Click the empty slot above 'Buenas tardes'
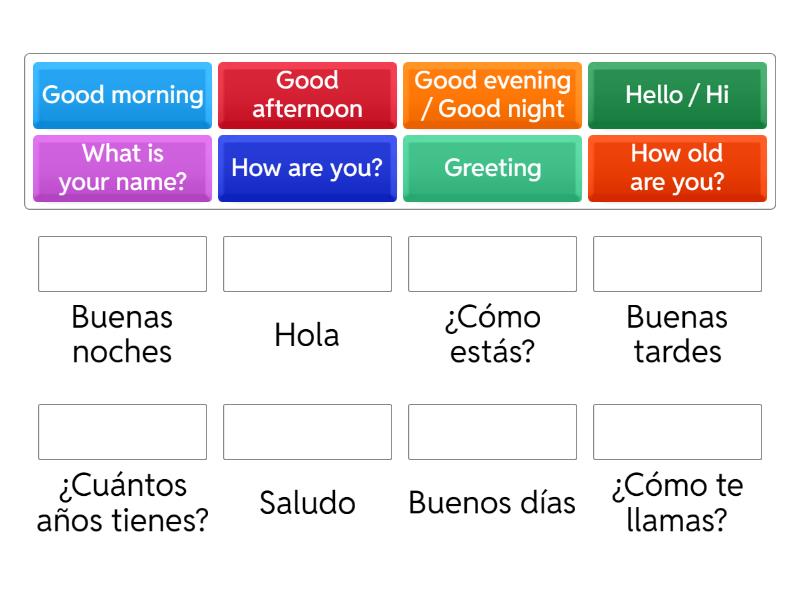This screenshot has height=600, width=800. pyautogui.click(x=677, y=264)
